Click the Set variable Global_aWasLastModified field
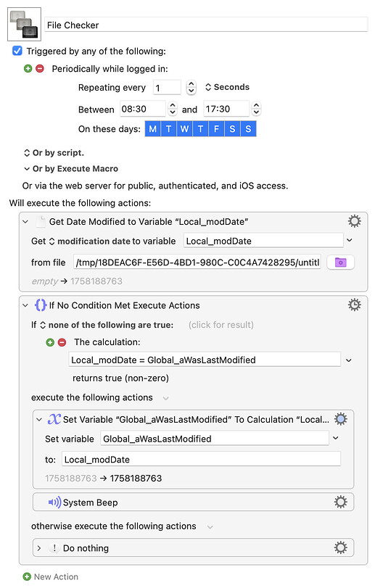The image size is (375, 588). [x=215, y=439]
